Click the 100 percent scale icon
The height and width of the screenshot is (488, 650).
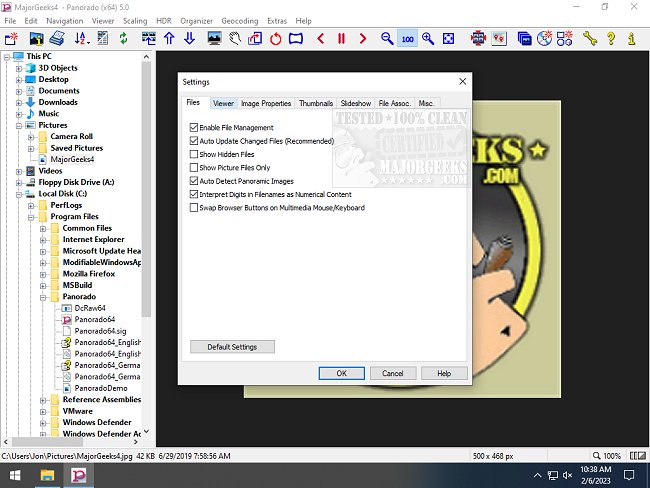pyautogui.click(x=407, y=39)
